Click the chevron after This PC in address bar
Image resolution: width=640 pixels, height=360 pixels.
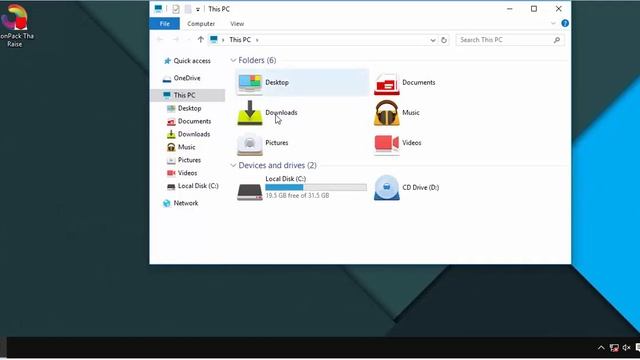pos(257,40)
